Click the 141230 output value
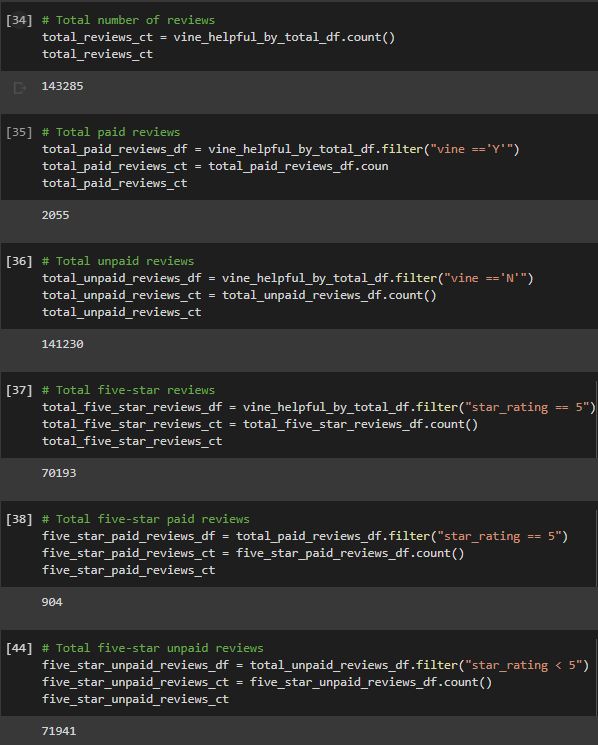 click(62, 344)
